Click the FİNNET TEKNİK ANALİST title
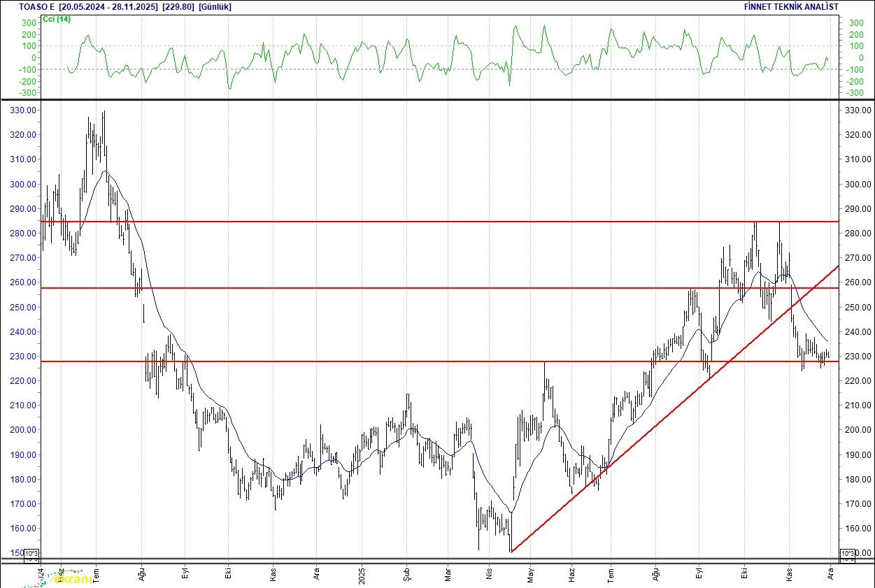The height and width of the screenshot is (588, 875). 791,7
